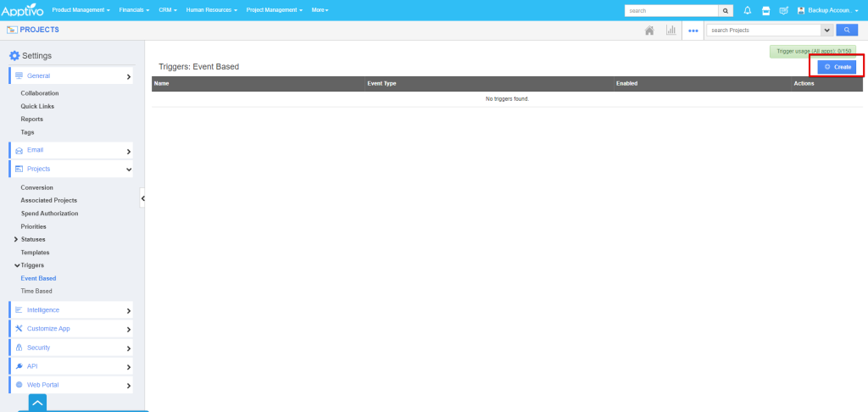Click the blue Projects search button
Image resolution: width=868 pixels, height=412 pixels.
tap(846, 30)
